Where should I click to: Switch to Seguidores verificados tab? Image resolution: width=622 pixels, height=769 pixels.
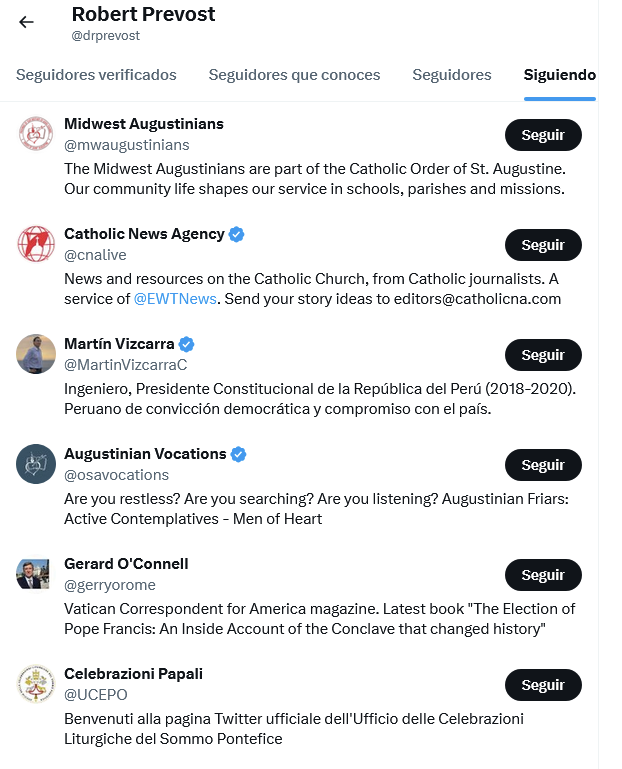coord(96,75)
